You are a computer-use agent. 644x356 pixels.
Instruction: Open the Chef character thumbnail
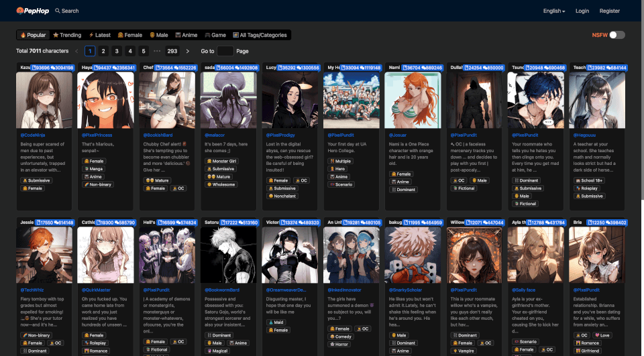(167, 100)
